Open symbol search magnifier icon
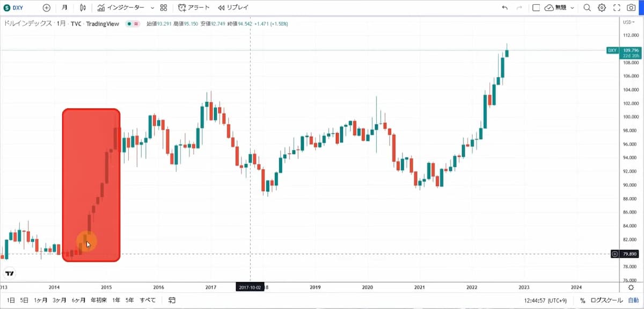This screenshot has width=644, height=309. (x=587, y=8)
